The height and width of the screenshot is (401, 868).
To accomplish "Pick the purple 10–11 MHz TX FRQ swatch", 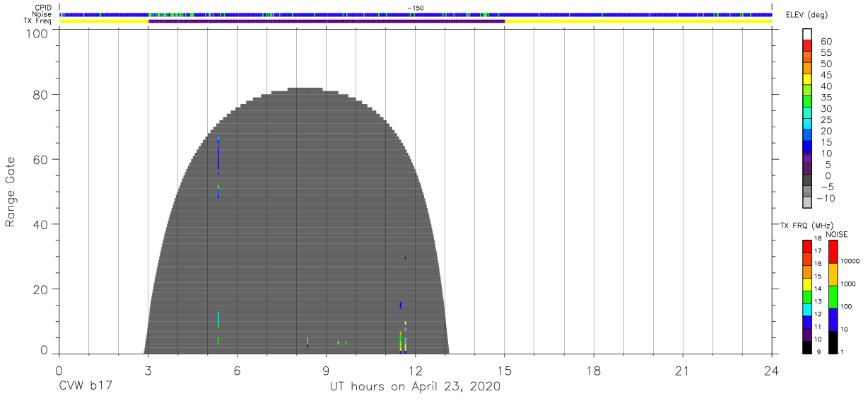I will pos(807,335).
